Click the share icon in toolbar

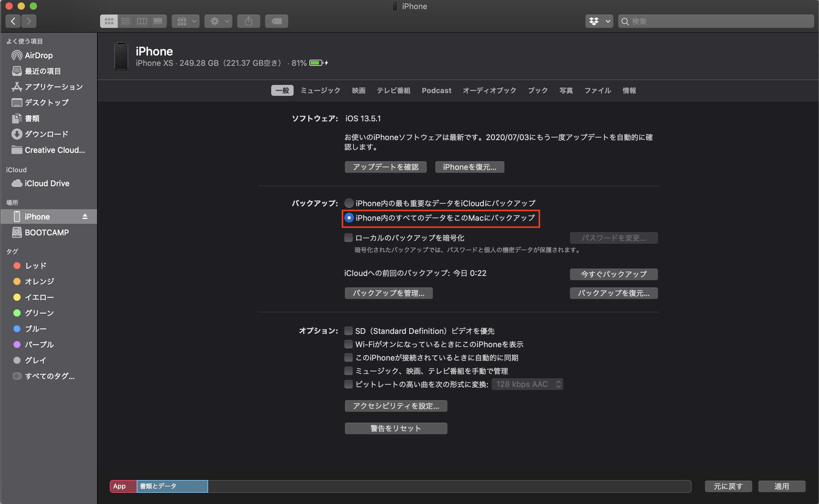click(x=249, y=21)
